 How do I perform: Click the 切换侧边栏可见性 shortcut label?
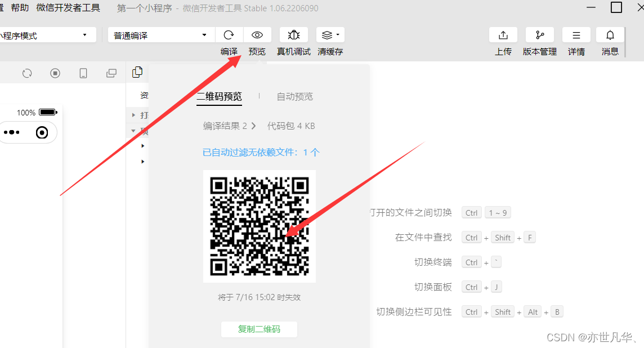coord(414,312)
